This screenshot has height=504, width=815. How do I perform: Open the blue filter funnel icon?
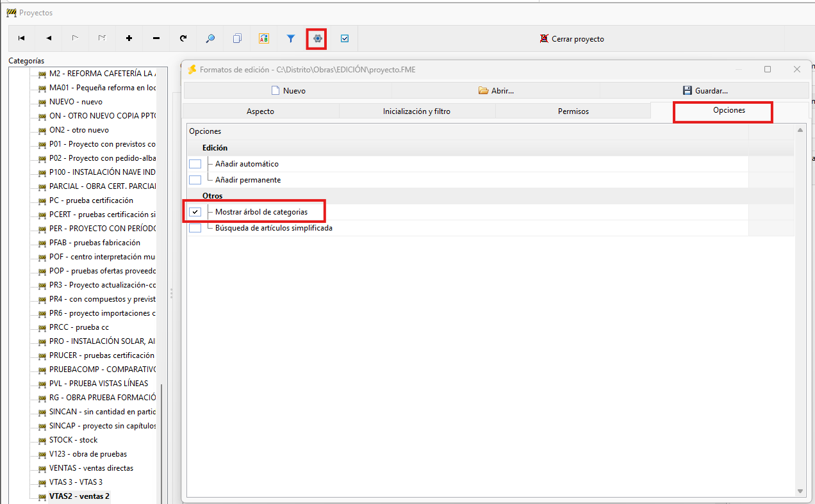291,38
